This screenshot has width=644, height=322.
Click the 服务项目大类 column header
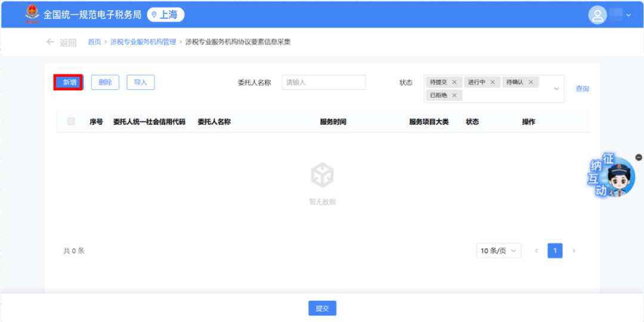(429, 122)
